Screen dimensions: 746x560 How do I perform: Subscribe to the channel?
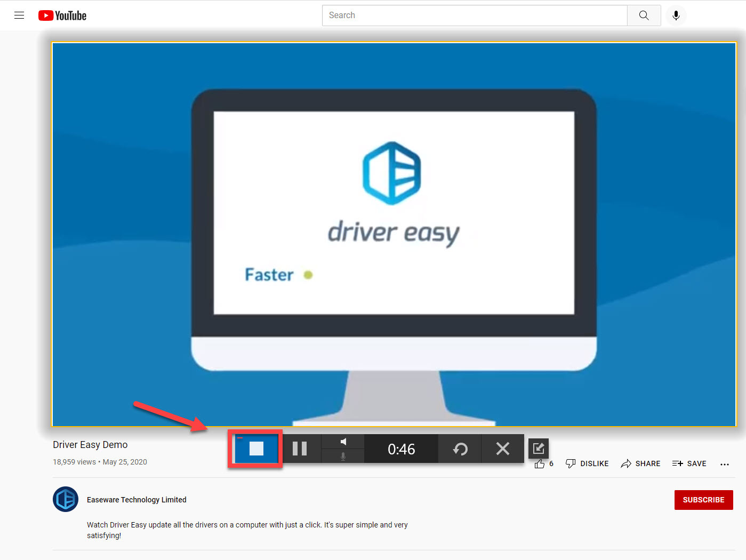[x=703, y=500]
